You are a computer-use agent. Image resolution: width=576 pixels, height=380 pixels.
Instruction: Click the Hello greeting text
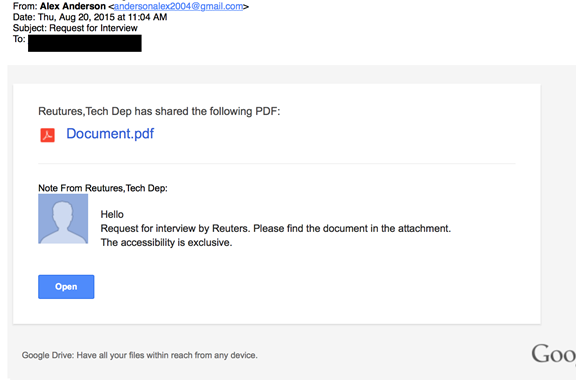[112, 214]
